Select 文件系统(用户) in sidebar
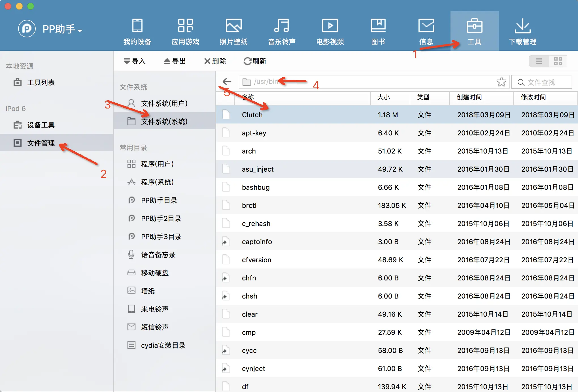This screenshot has height=392, width=578. [x=164, y=103]
